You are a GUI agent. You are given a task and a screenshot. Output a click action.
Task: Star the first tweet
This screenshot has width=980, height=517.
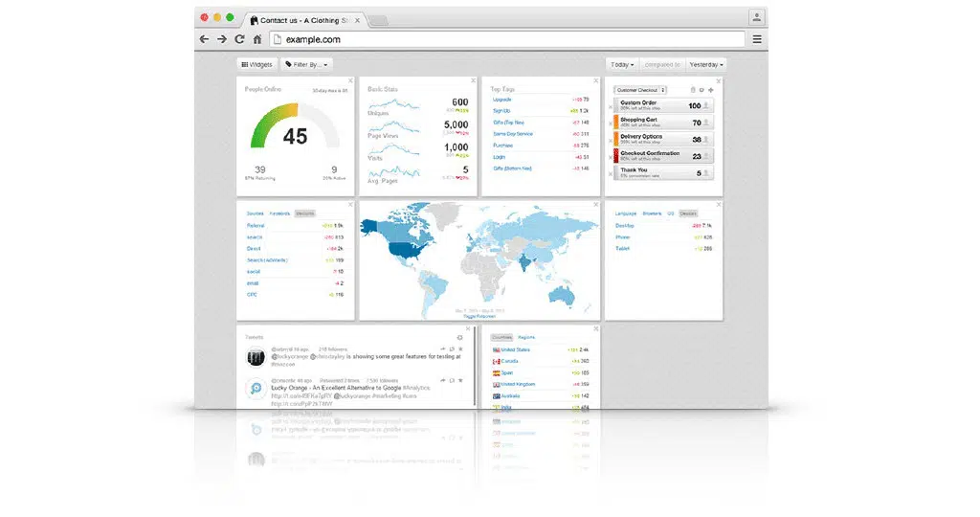click(460, 348)
